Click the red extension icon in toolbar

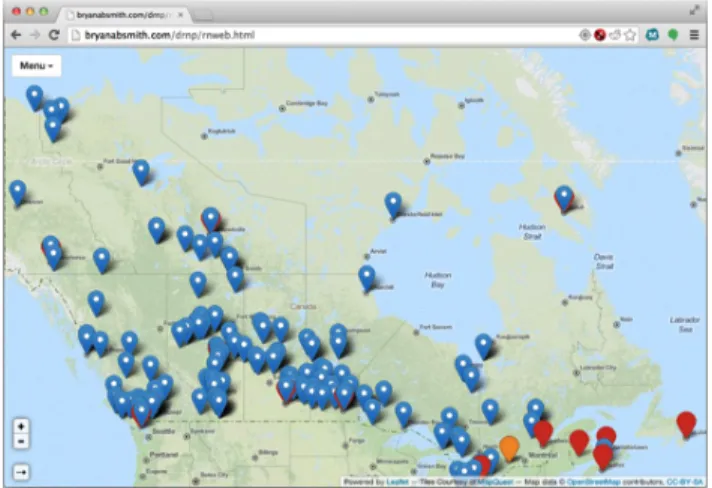pos(600,35)
